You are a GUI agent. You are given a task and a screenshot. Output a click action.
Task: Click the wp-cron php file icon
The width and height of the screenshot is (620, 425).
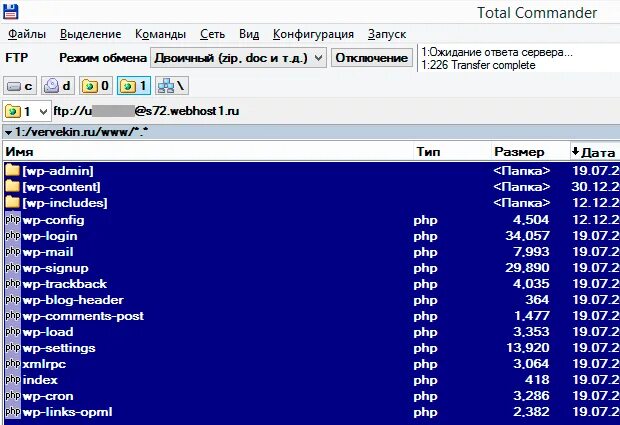click(13, 396)
